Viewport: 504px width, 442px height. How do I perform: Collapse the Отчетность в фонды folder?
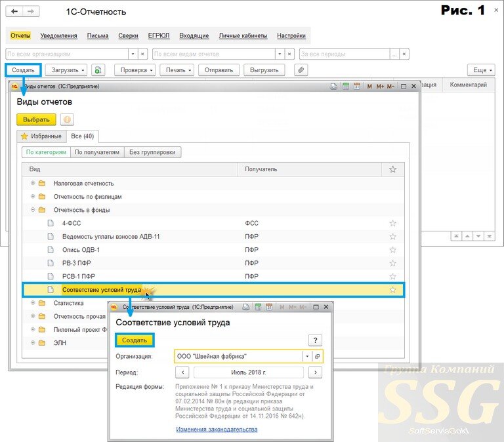[33, 210]
